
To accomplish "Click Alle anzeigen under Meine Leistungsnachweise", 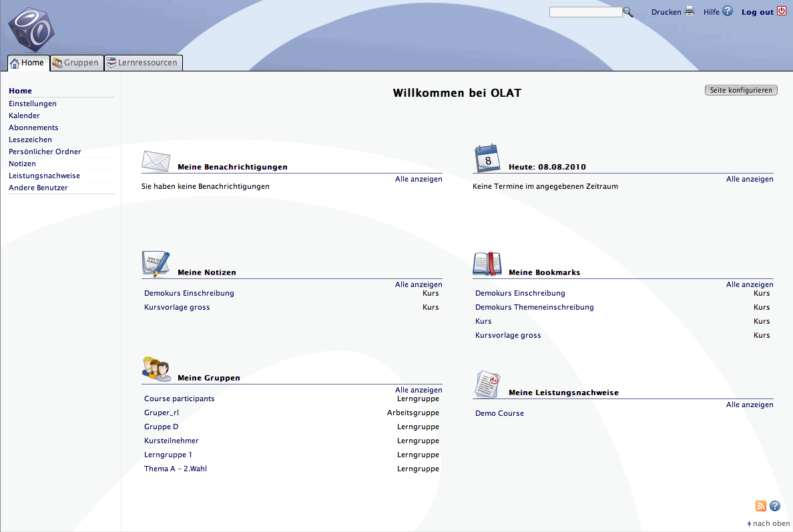I will pos(750,405).
